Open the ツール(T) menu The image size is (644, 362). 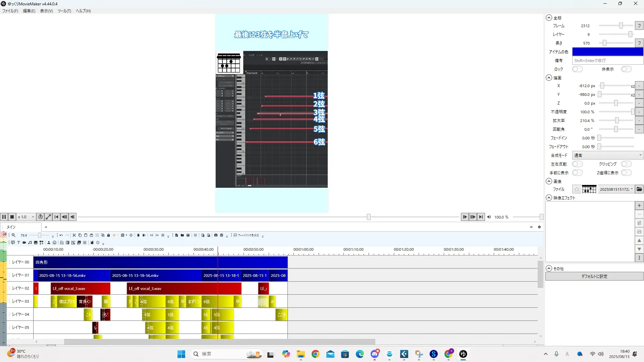point(64,11)
